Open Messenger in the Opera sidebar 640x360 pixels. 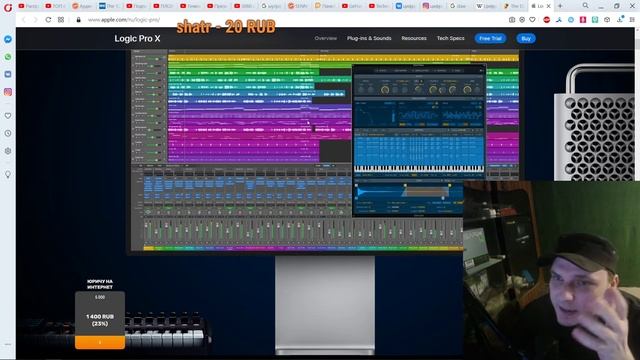[8, 39]
